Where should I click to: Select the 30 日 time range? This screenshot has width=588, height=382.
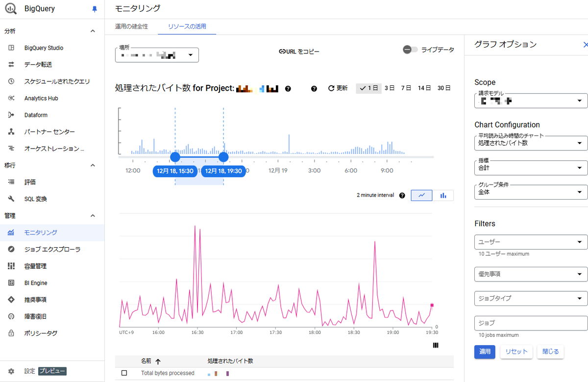point(444,88)
